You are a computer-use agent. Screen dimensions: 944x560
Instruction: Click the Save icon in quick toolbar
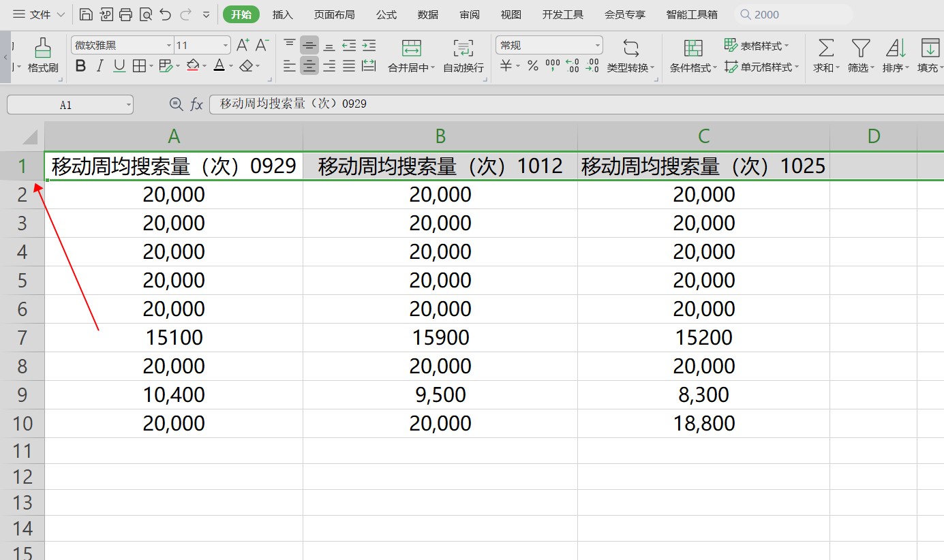(86, 14)
